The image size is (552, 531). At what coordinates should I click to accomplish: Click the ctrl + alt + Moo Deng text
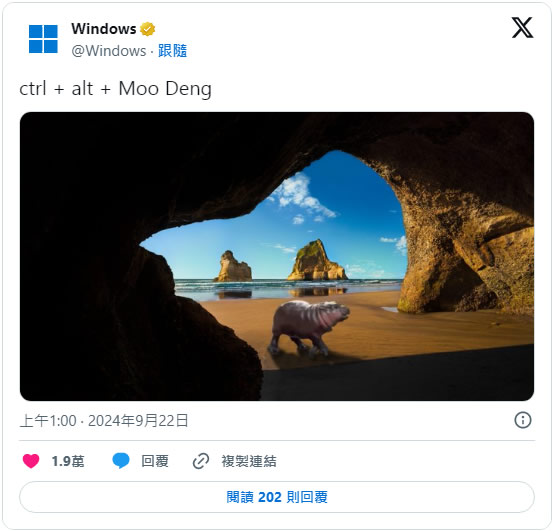(x=115, y=88)
